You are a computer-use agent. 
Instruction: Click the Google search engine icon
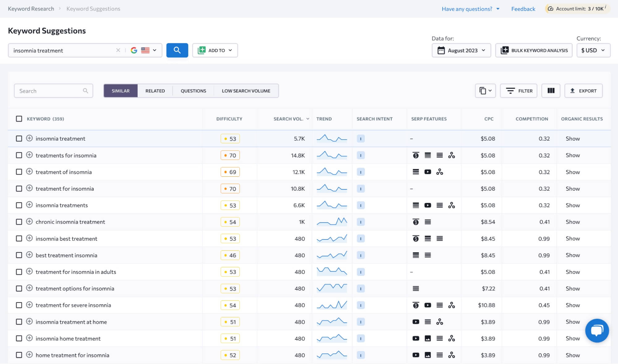click(x=134, y=50)
